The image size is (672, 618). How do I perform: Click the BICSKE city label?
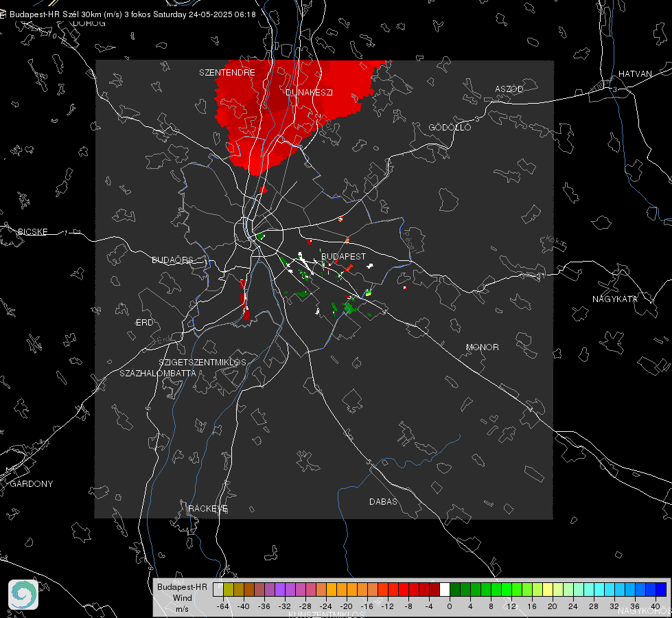click(32, 231)
